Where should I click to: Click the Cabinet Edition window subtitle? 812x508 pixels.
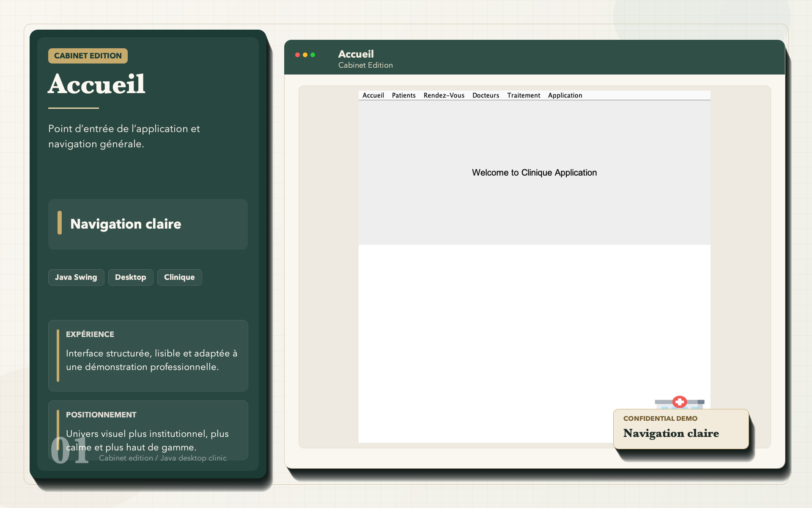365,65
